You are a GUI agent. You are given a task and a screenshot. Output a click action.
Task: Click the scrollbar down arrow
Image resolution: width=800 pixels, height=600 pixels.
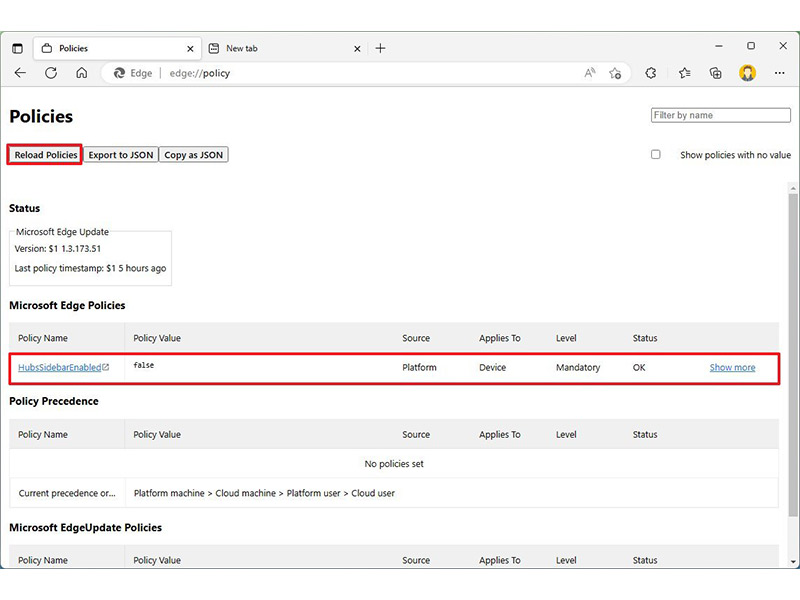[793, 562]
